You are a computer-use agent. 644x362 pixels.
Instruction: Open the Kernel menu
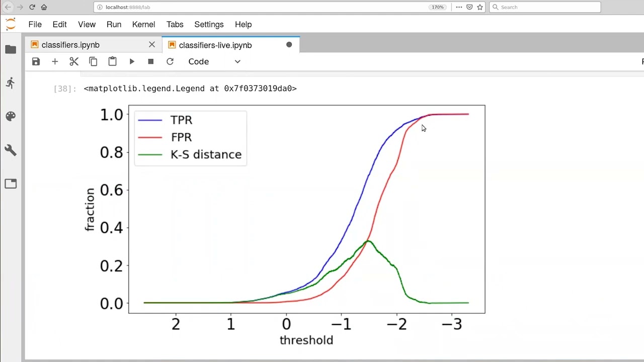tap(143, 24)
